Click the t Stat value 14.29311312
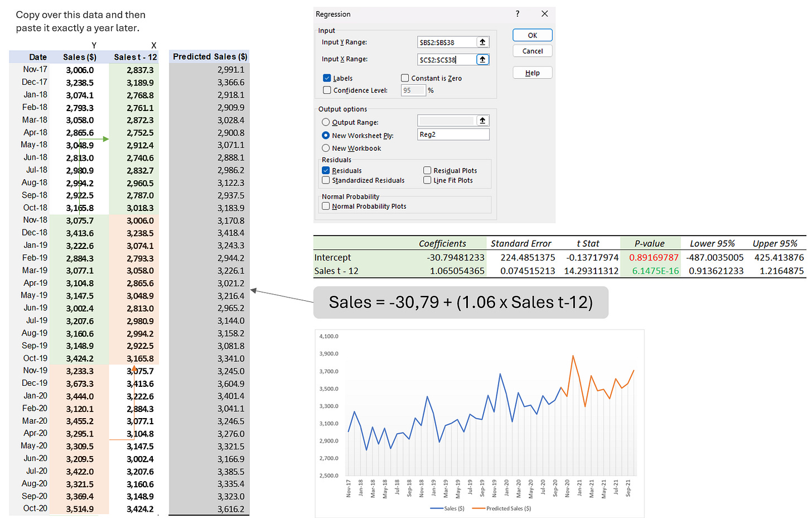812x518 pixels. pos(591,271)
